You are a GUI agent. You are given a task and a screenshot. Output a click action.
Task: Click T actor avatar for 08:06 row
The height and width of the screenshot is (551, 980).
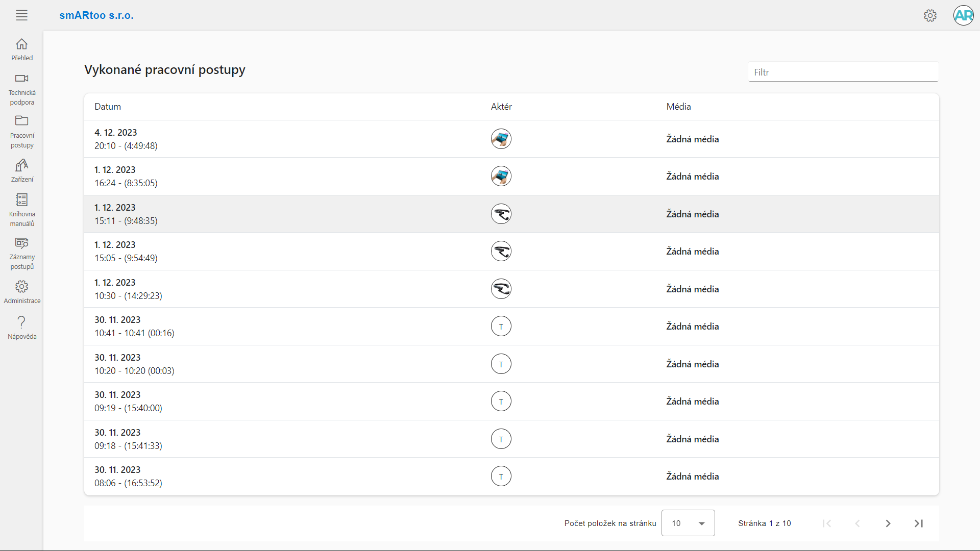tap(501, 476)
